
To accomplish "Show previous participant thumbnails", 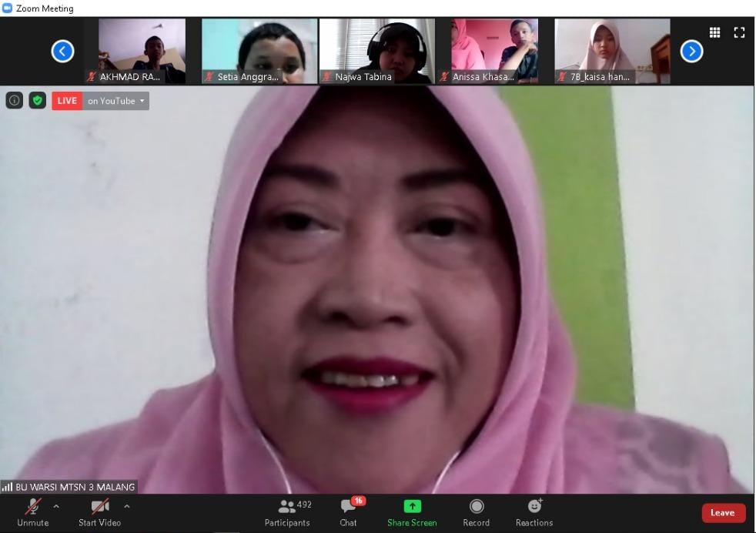I will 62,51.
